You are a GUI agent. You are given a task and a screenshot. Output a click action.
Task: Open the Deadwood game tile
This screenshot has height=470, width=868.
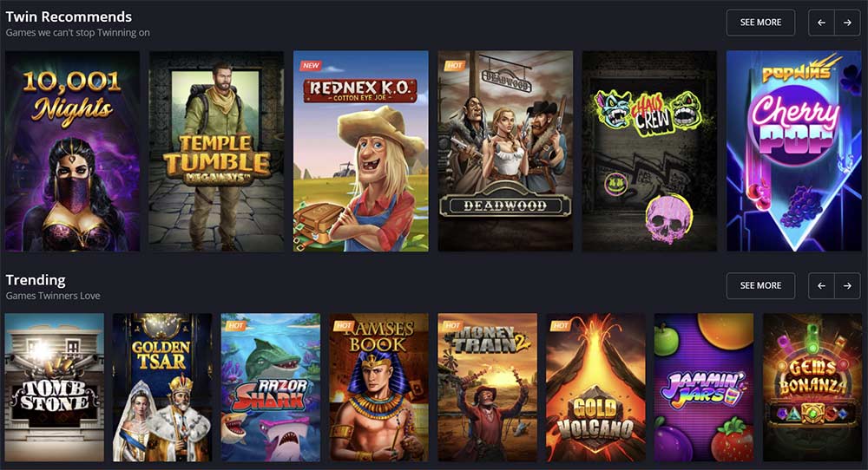(x=505, y=152)
